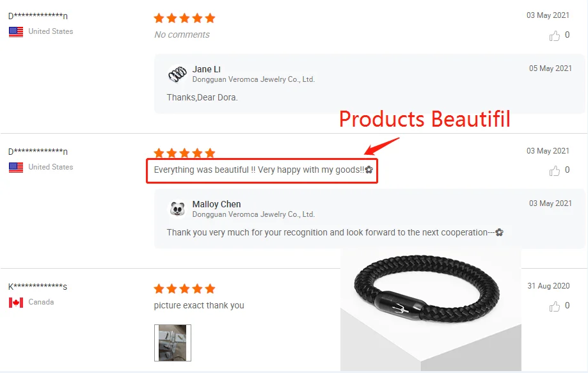Click the 'Everything was beautiful' review text
588x373 pixels.
[263, 170]
